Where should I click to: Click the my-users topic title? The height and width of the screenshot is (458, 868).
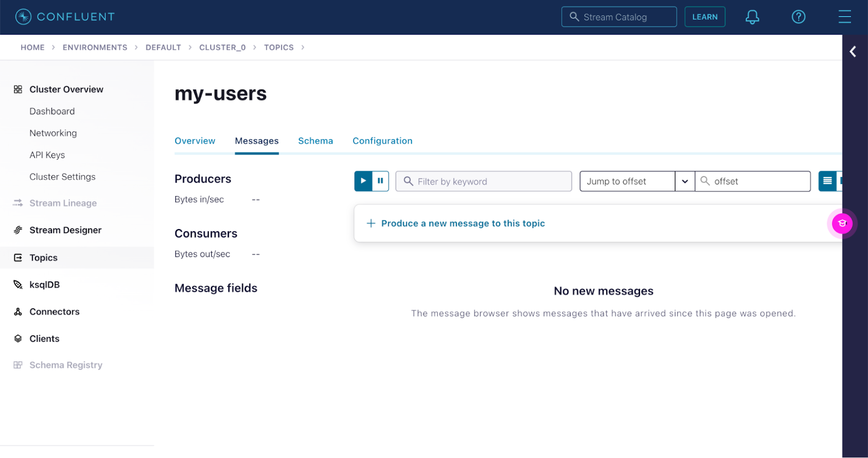click(220, 94)
